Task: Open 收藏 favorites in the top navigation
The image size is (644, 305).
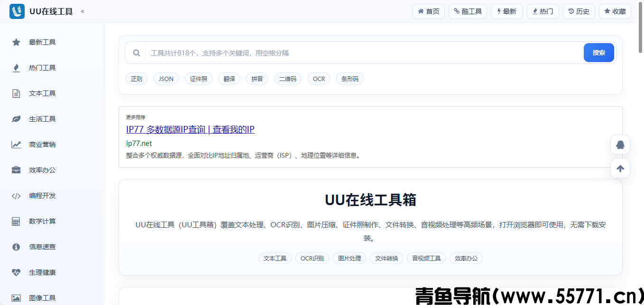Action: coord(615,11)
